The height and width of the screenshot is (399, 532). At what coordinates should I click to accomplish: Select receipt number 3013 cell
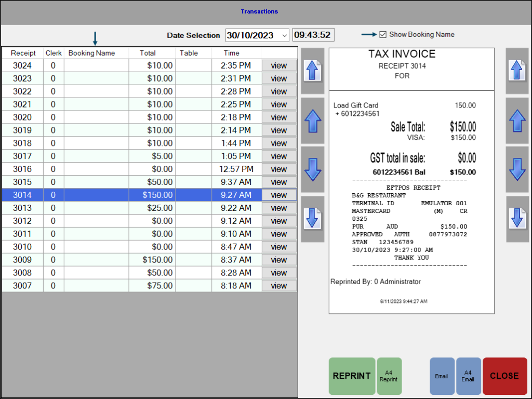coord(22,208)
